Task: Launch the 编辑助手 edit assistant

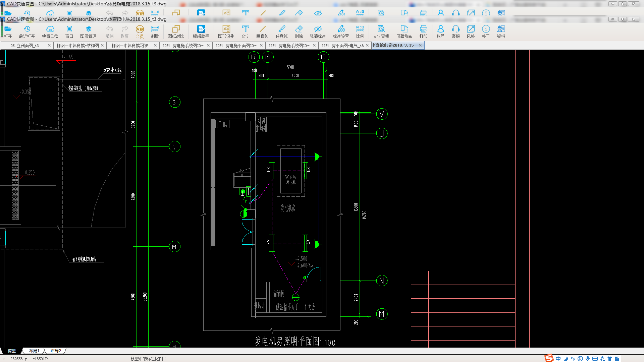Action: (201, 32)
